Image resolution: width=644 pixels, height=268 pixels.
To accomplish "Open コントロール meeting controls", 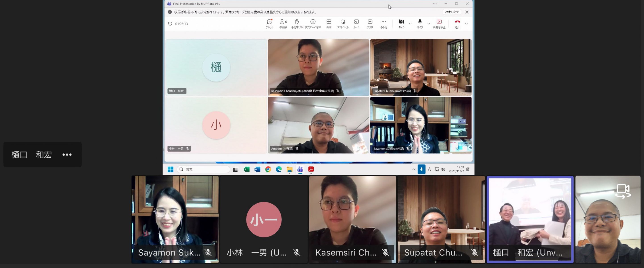I will (342, 24).
